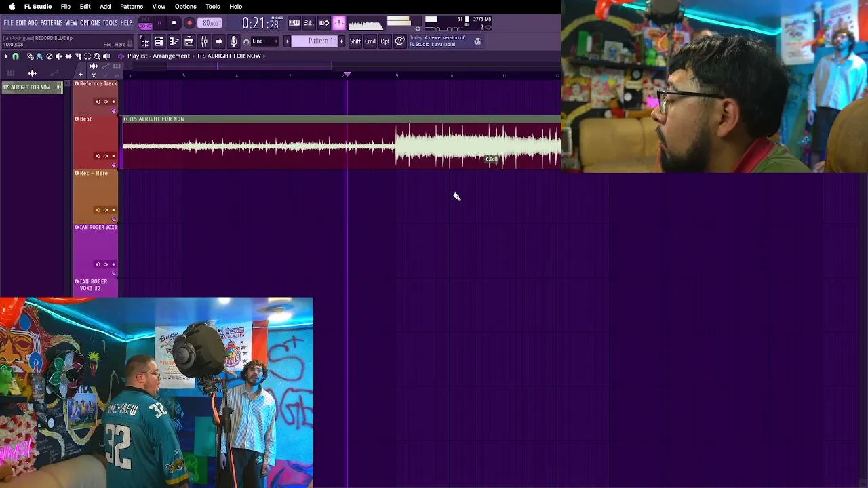Toggle the loop recording icon
The width and height of the screenshot is (868, 488).
pos(324,23)
